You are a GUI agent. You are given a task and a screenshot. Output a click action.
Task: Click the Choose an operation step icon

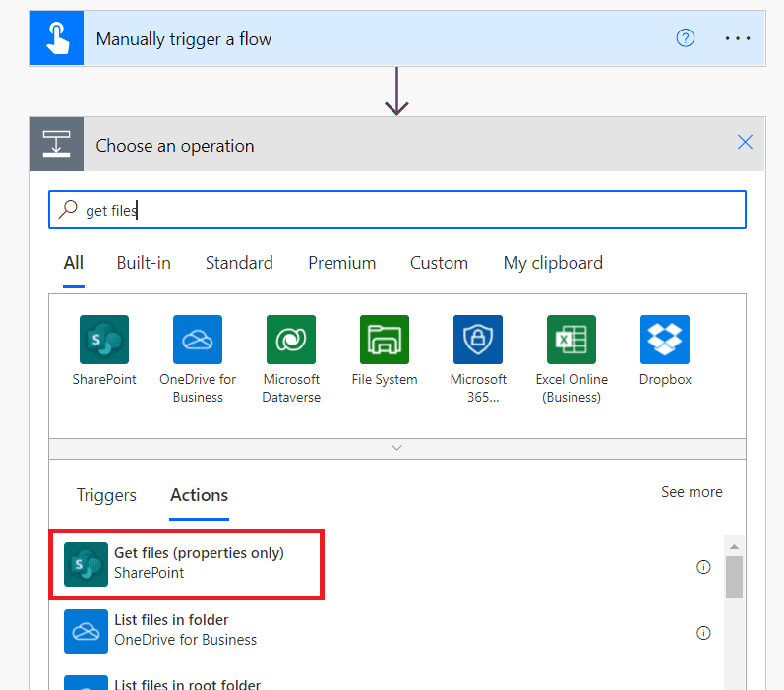coord(56,144)
